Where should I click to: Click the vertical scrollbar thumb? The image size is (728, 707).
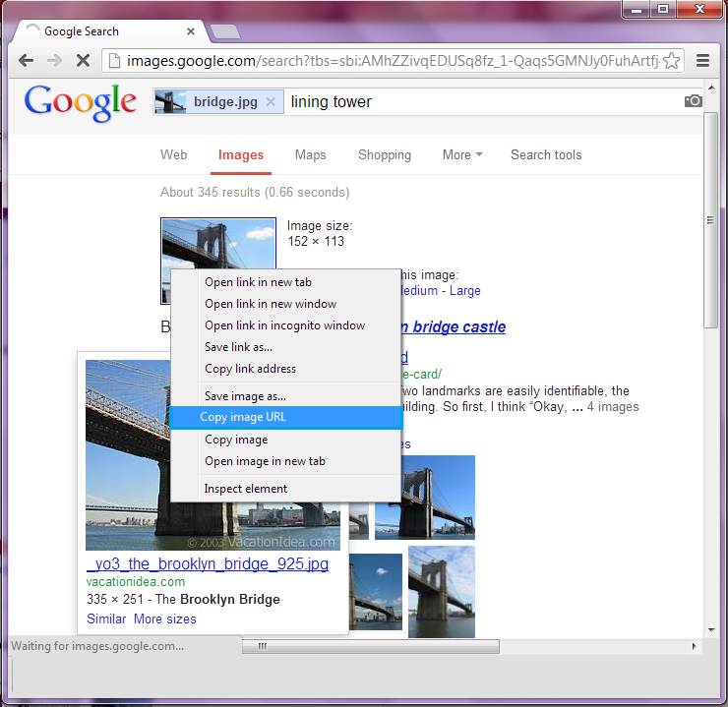pyautogui.click(x=710, y=220)
